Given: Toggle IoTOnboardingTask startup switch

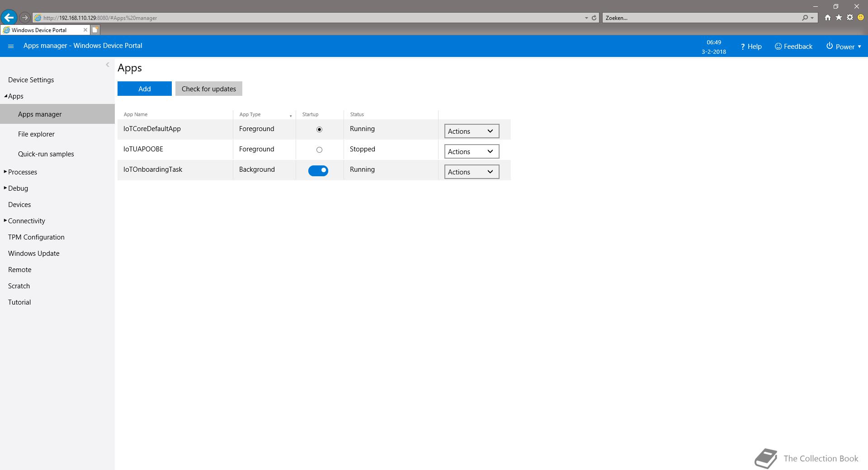Looking at the screenshot, I should pos(318,170).
